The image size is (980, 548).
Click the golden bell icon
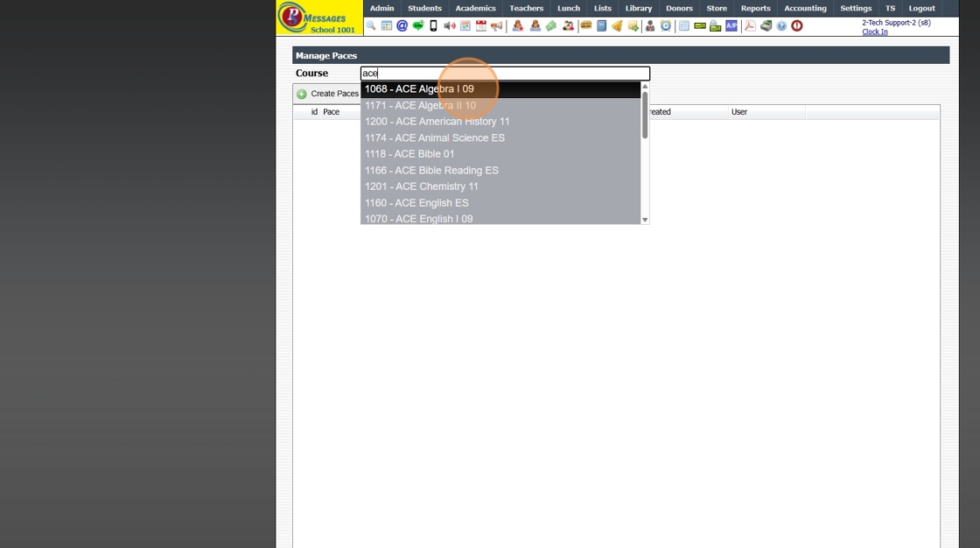point(617,25)
